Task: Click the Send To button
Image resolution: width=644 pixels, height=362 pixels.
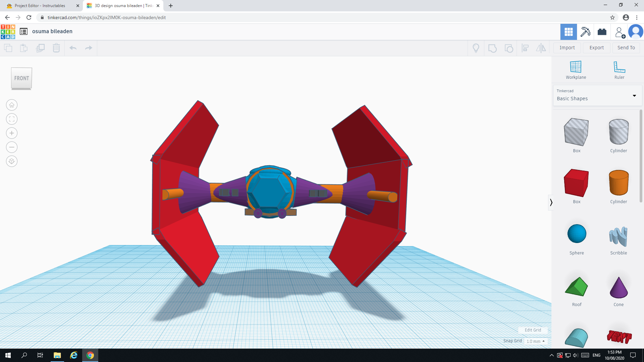Action: (626, 48)
